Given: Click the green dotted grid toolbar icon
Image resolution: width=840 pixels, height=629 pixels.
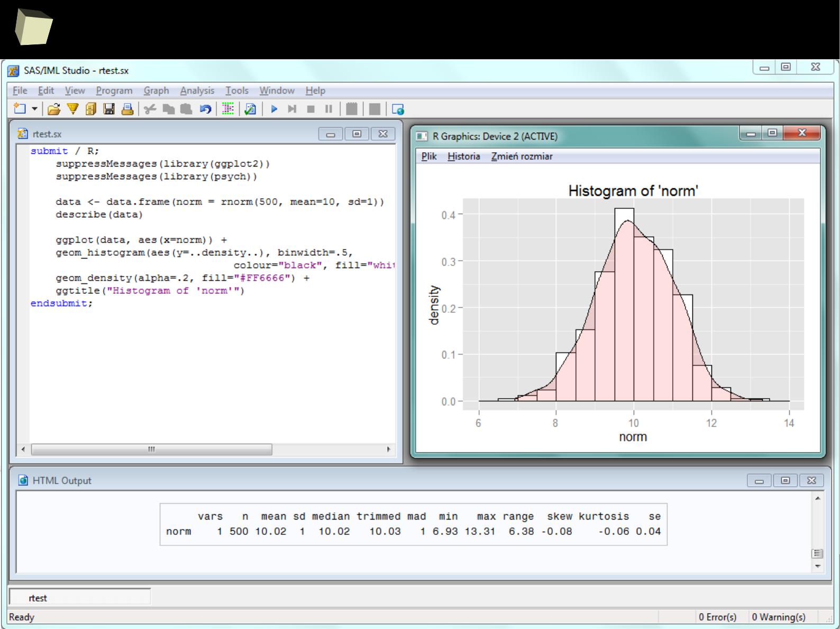Looking at the screenshot, I should [228, 109].
